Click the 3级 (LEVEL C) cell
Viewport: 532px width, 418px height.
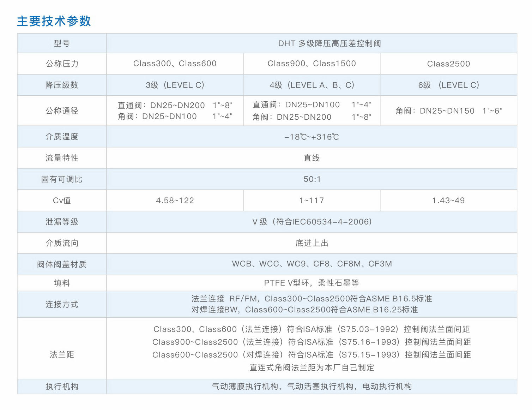click(175, 85)
